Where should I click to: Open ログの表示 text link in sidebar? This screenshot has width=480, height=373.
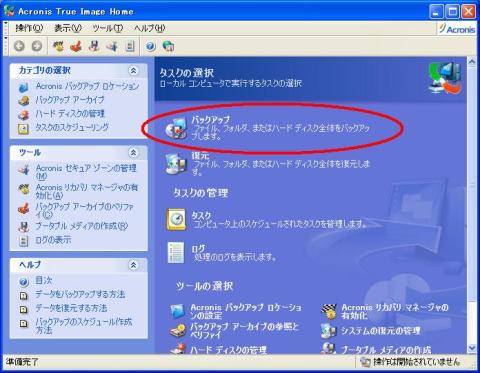(x=53, y=240)
